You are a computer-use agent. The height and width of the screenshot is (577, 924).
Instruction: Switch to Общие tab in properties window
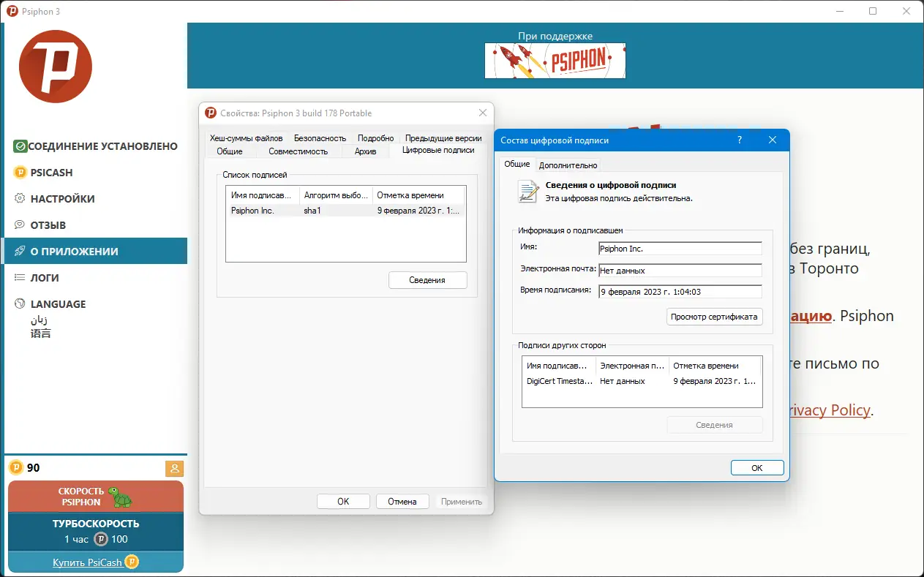230,151
